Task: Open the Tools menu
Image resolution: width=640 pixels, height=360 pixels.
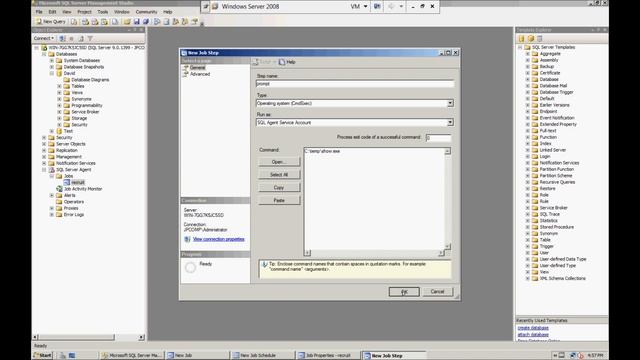Action: click(103, 12)
